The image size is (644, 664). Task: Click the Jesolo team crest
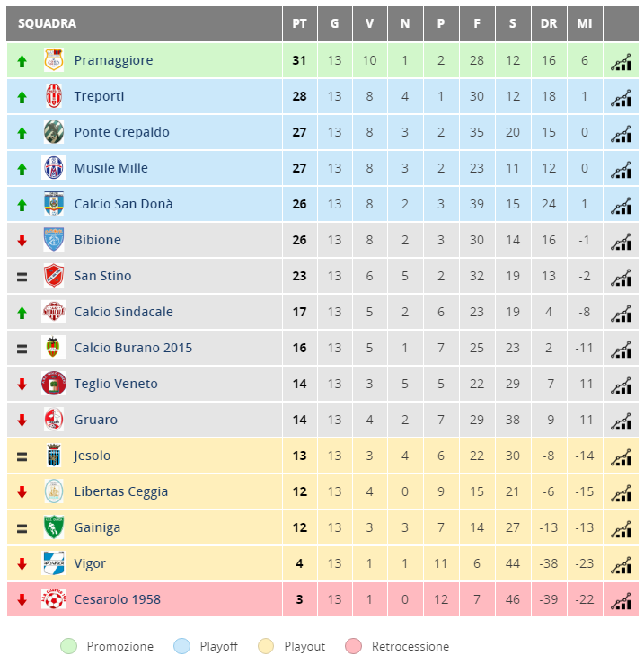(x=54, y=456)
